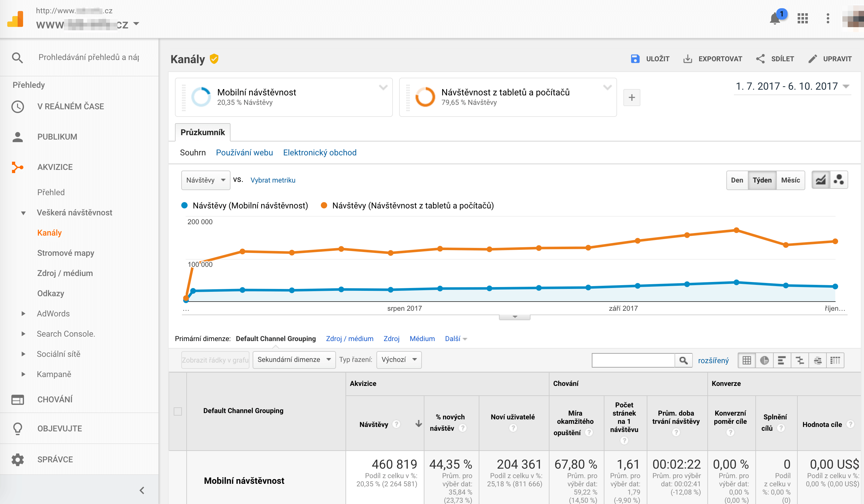This screenshot has height=504, width=864.
Task: Switch chart granularity to Den
Action: (x=737, y=180)
